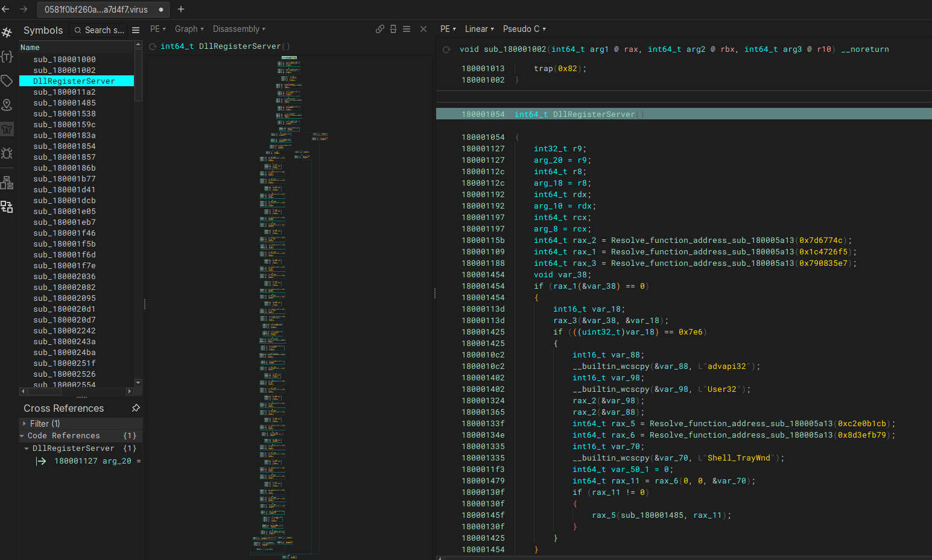Image resolution: width=932 pixels, height=560 pixels.
Task: Open the Linear view type dropdown
Action: [x=480, y=29]
